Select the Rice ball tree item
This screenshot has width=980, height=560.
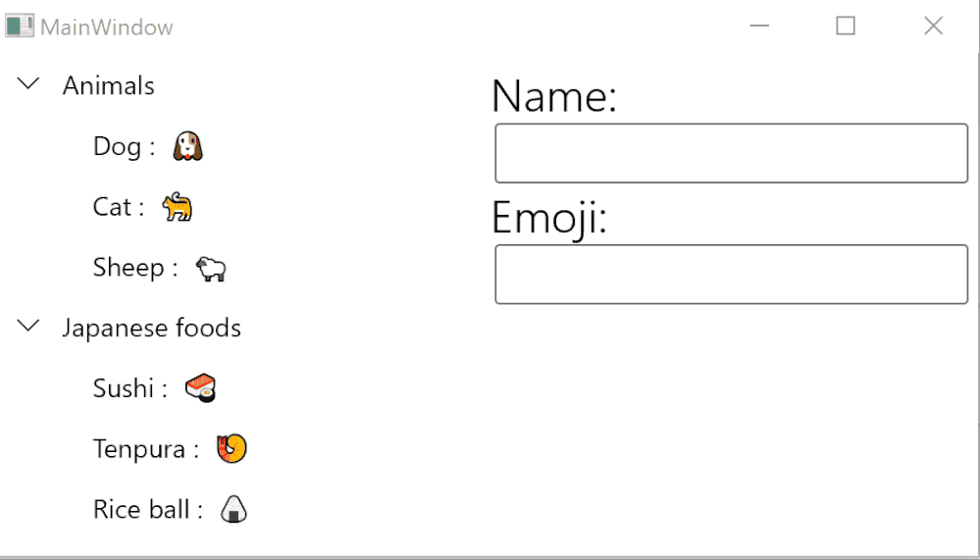141,510
